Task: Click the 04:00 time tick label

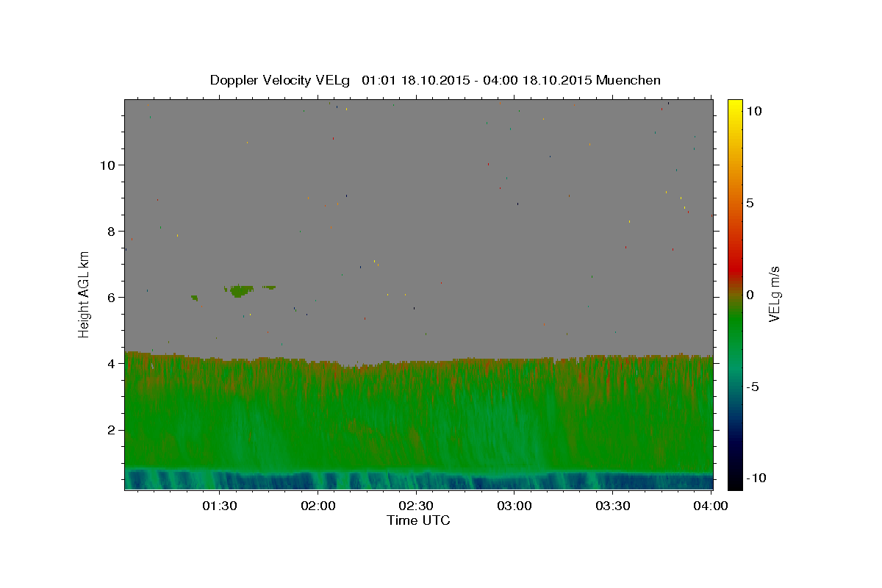Action: tap(711, 506)
